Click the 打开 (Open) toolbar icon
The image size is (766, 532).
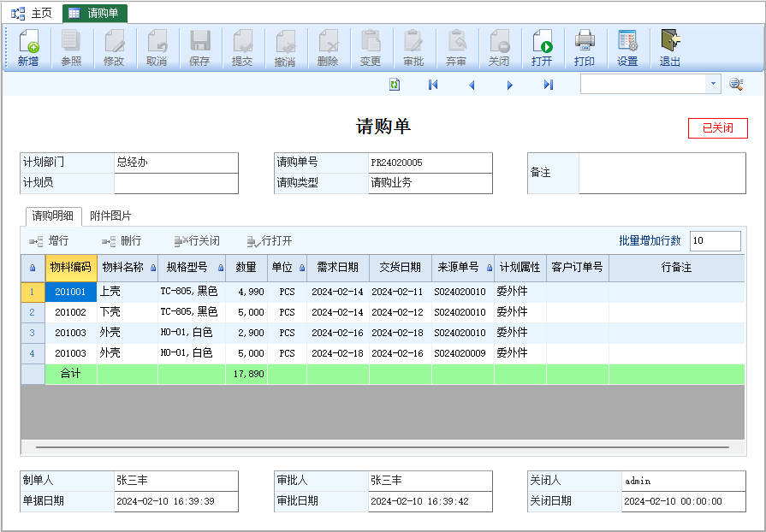[x=542, y=47]
